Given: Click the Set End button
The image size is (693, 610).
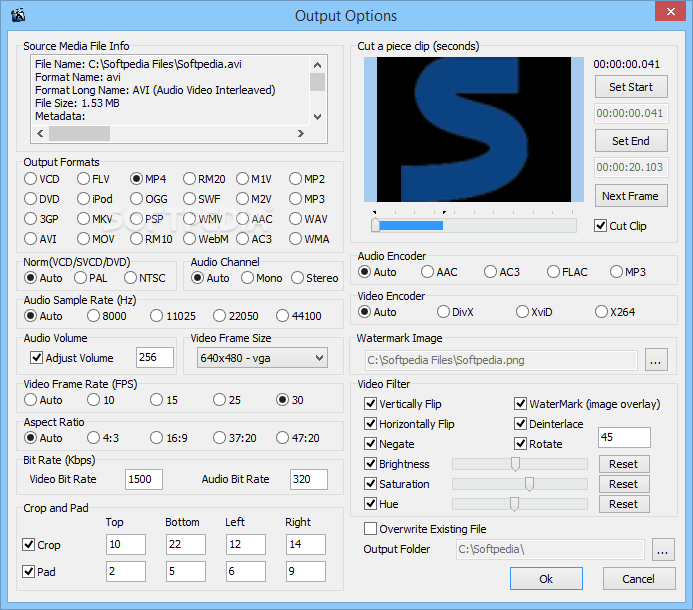Looking at the screenshot, I should pos(631,141).
